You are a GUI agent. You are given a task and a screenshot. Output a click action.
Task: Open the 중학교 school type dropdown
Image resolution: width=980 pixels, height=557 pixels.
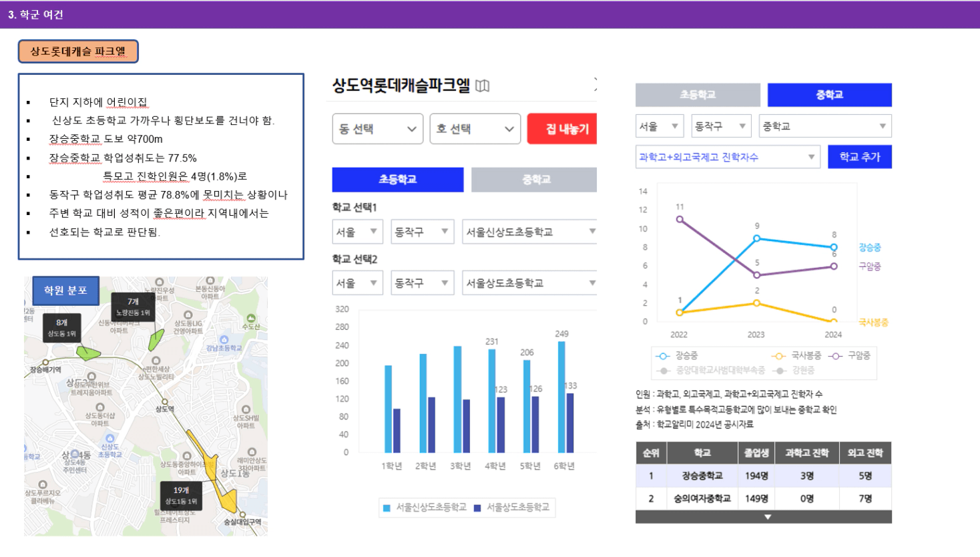(825, 126)
